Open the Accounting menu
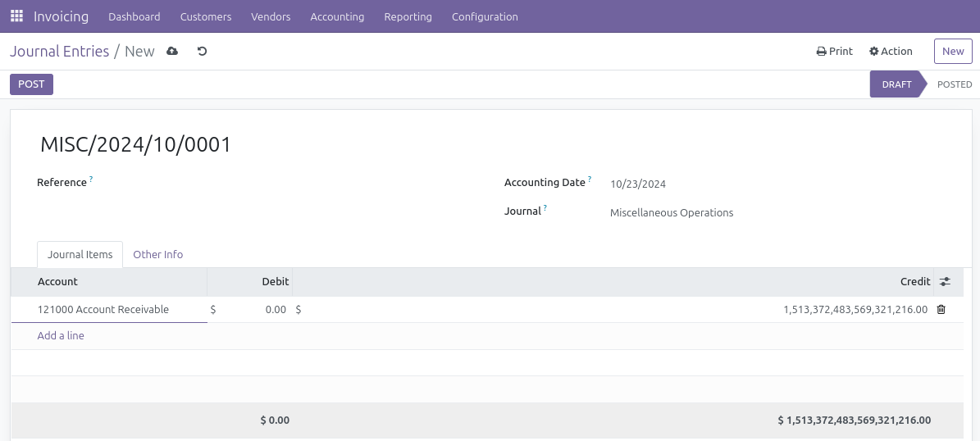 click(337, 16)
